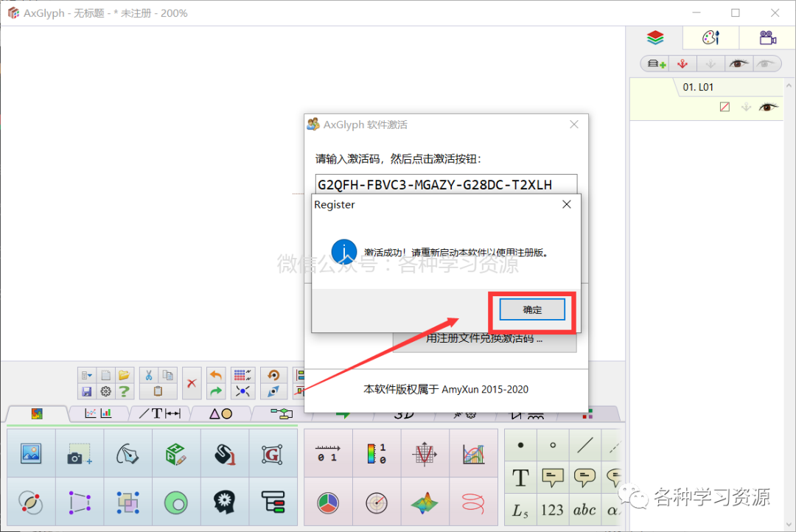Delete selection with red X icon
796x532 pixels.
(x=192, y=383)
